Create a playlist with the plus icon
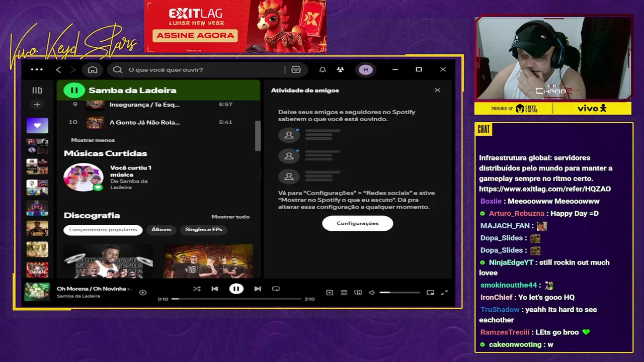The height and width of the screenshot is (362, 644). coord(37,105)
